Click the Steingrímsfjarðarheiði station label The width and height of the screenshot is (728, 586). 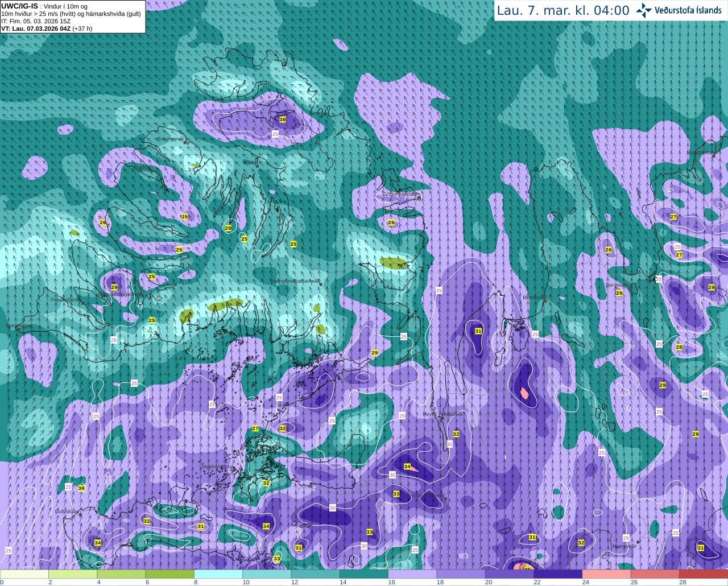point(295,281)
